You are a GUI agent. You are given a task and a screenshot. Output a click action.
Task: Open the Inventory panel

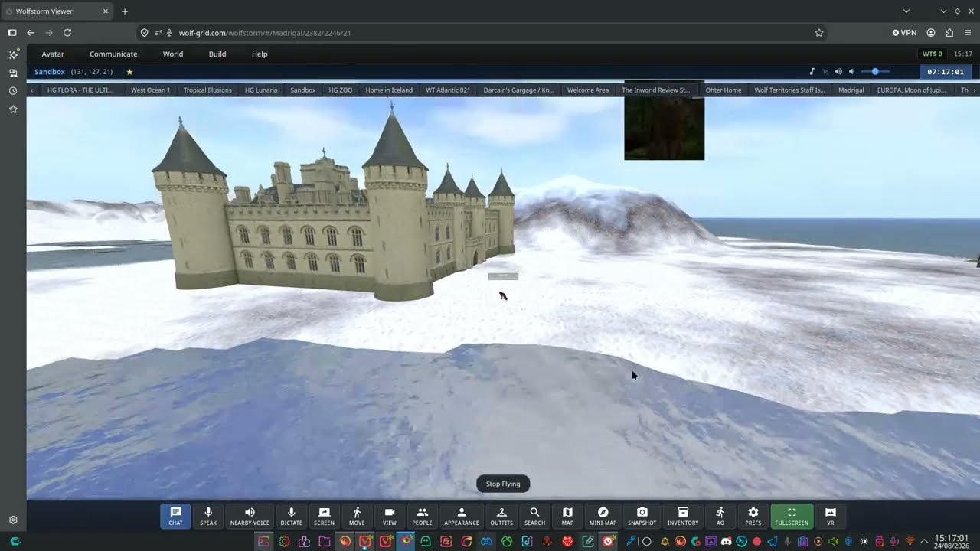683,516
